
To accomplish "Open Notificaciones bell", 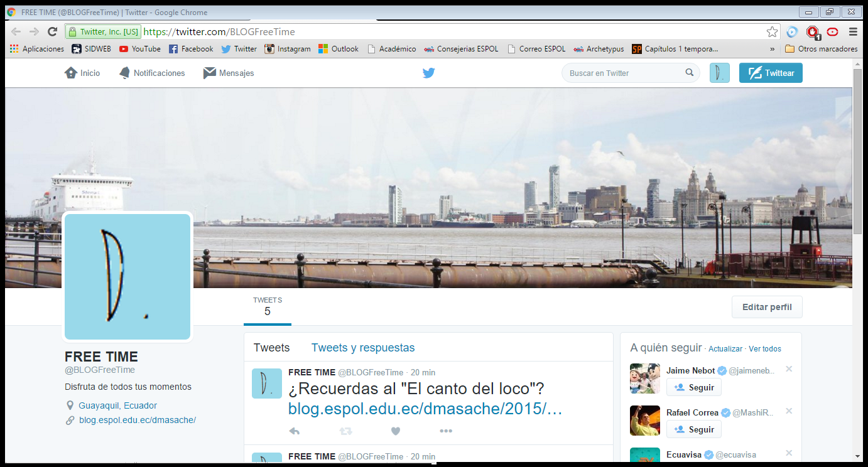I will pyautogui.click(x=152, y=73).
